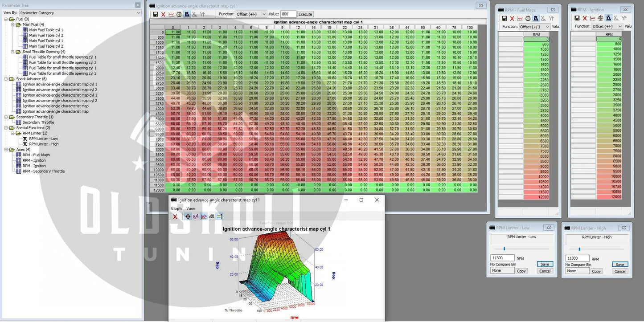Collapse the Main Fuel (4) folder
The width and height of the screenshot is (644, 322).
[x=12, y=24]
